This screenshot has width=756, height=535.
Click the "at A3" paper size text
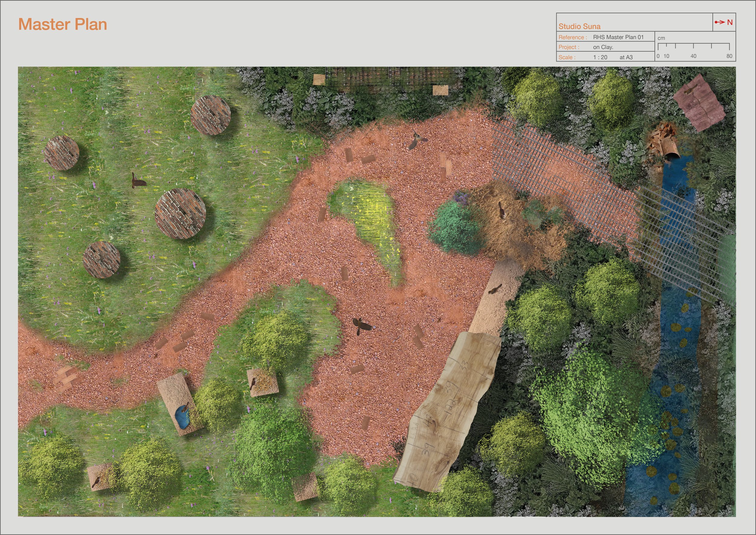(x=626, y=57)
